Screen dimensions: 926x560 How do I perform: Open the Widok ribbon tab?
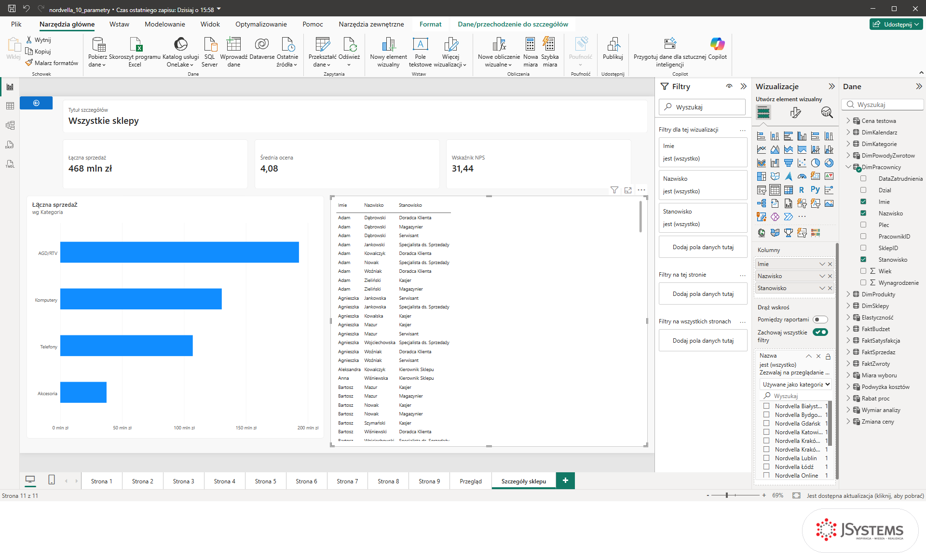click(210, 24)
